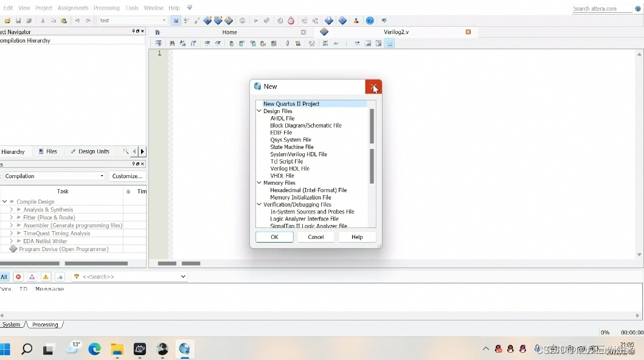
Task: Open the Tools menu
Action: 131,8
